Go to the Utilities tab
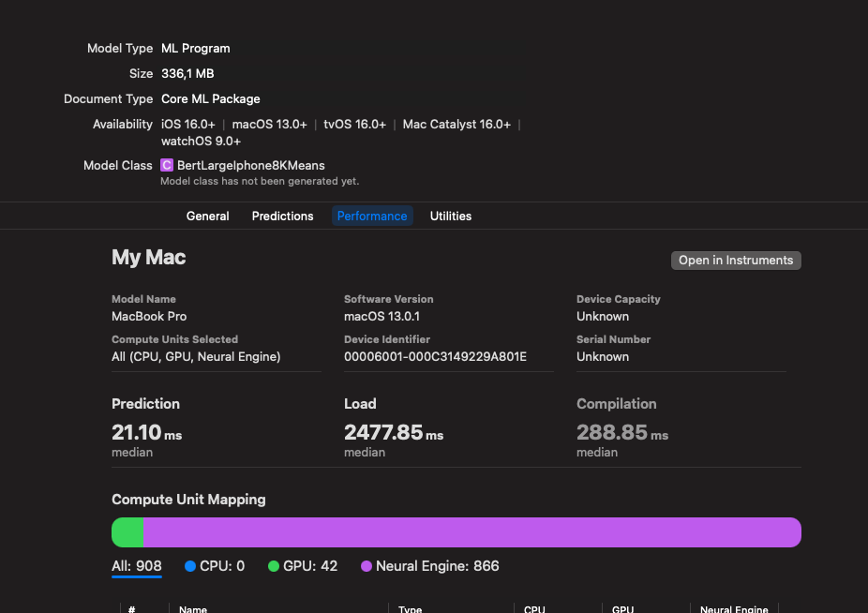This screenshot has width=868, height=613. (451, 216)
